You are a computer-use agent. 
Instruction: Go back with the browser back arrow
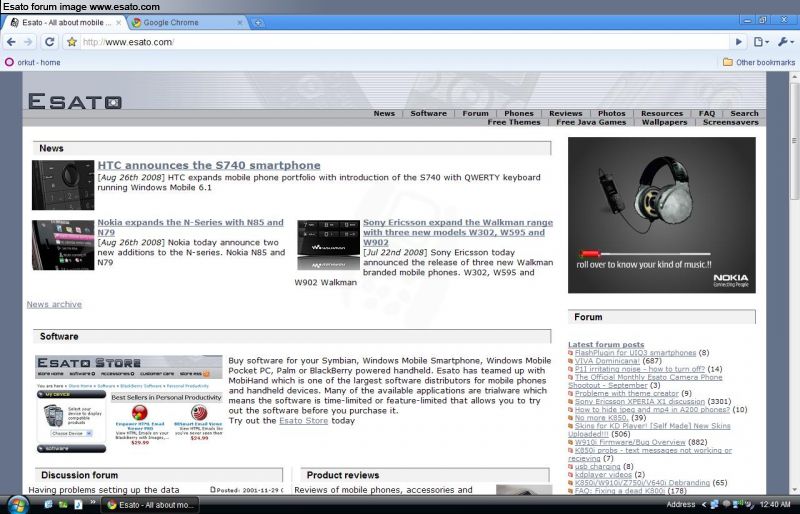click(x=11, y=42)
